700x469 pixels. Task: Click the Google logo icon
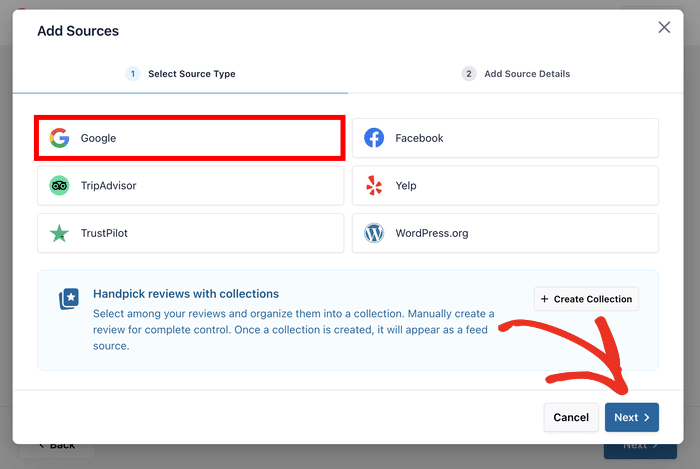[x=60, y=138]
